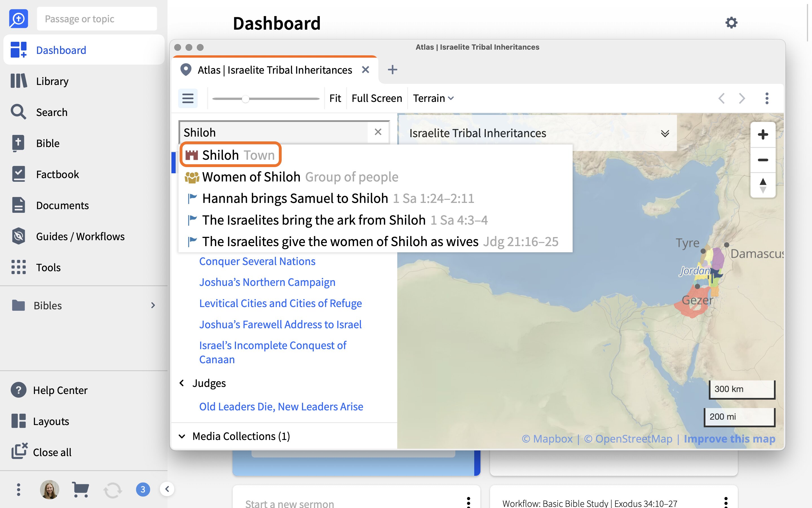Image resolution: width=812 pixels, height=508 pixels.
Task: Click the Mapbox attribution link
Action: 547,439
